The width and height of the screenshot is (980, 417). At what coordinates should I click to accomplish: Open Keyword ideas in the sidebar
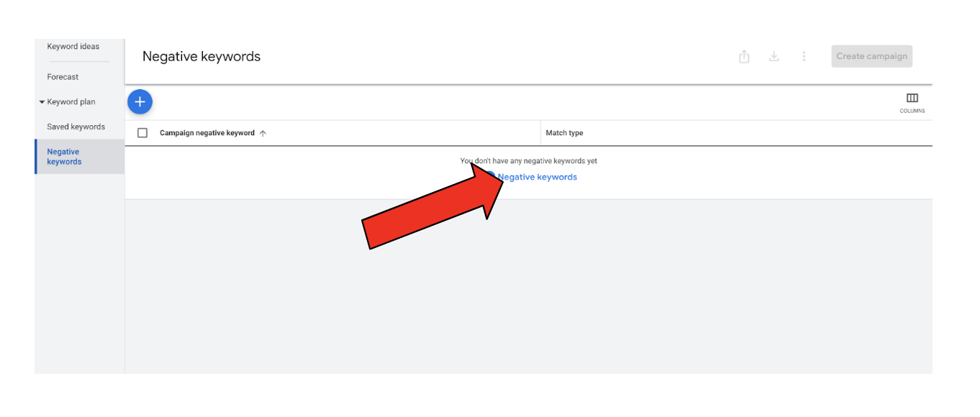tap(73, 47)
